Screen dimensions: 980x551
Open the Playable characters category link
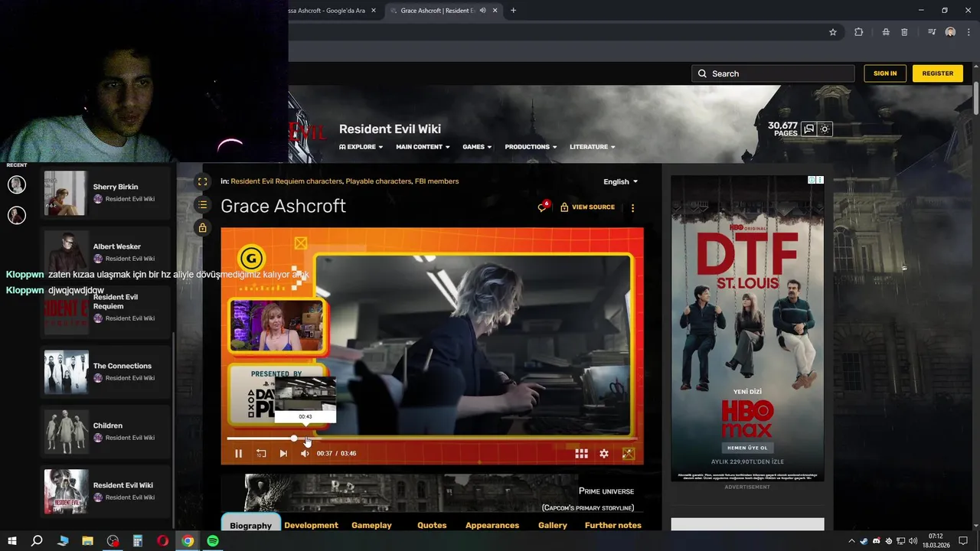pyautogui.click(x=378, y=181)
